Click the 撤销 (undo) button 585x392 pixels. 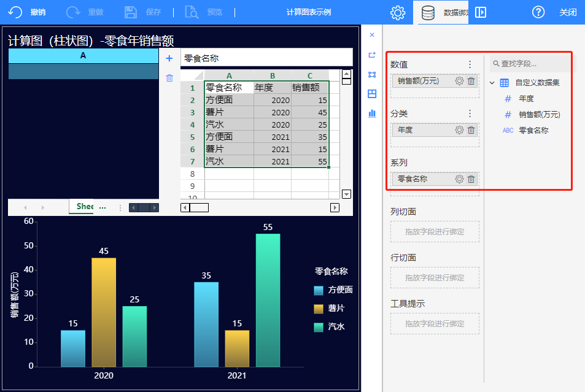28,12
